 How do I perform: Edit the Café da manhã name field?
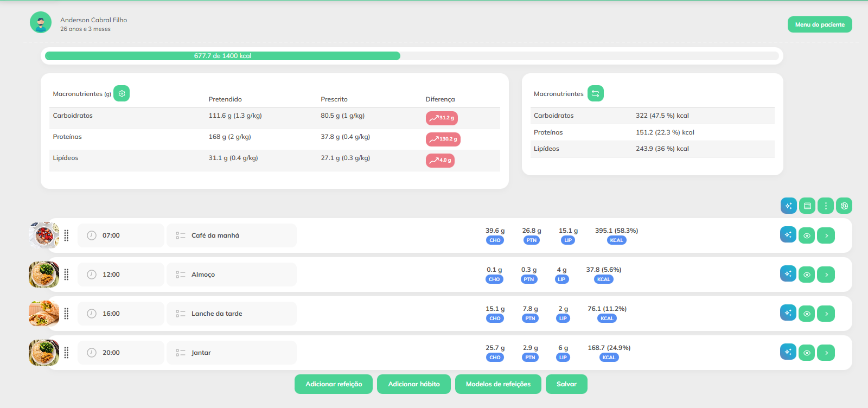[232, 235]
